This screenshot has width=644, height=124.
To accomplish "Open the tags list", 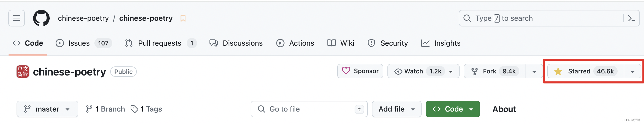I will 146,109.
